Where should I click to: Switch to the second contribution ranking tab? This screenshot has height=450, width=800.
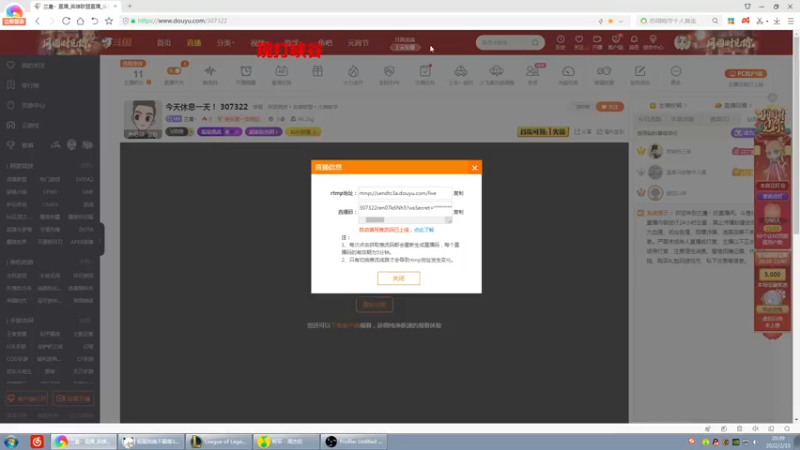683,119
